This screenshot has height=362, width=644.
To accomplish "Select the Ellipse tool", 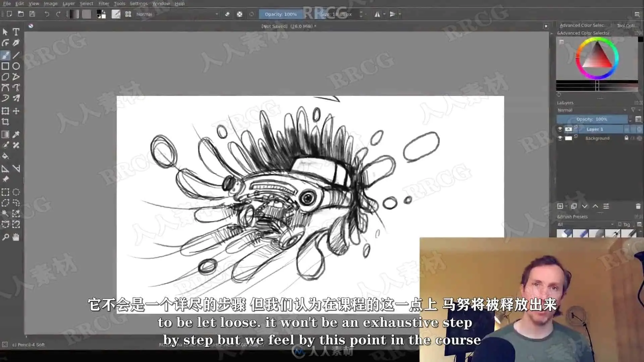I will click(x=16, y=66).
